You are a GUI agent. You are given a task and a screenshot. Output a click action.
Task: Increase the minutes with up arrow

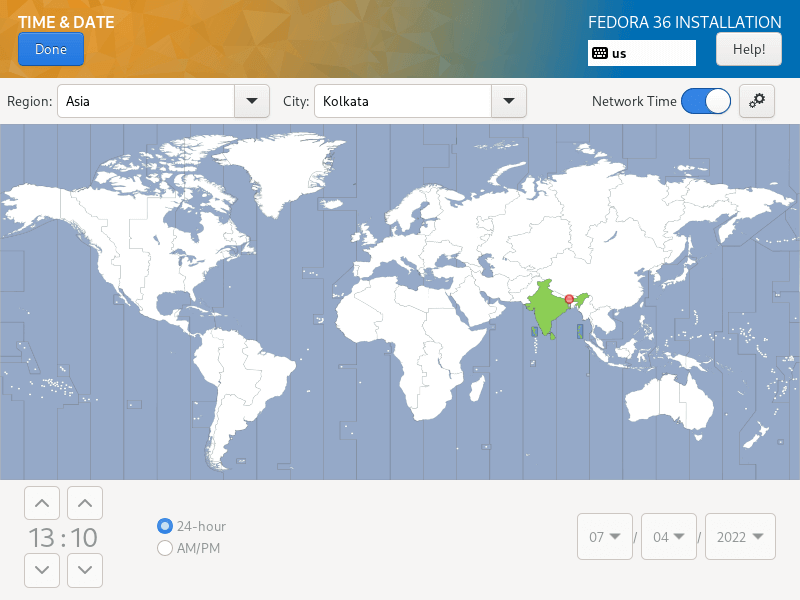coord(85,503)
